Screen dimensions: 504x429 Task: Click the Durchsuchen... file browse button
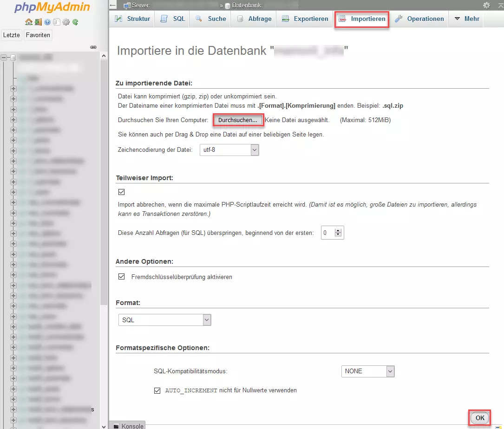click(x=238, y=120)
